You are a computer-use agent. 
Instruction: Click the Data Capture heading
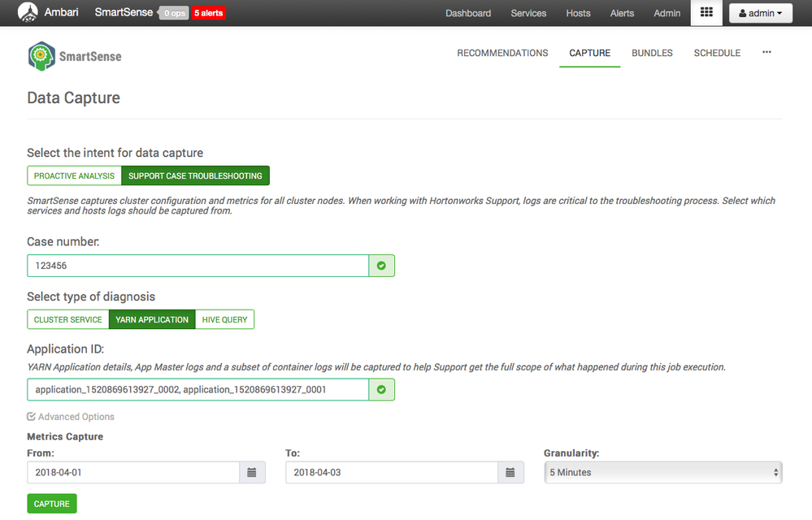click(x=73, y=97)
